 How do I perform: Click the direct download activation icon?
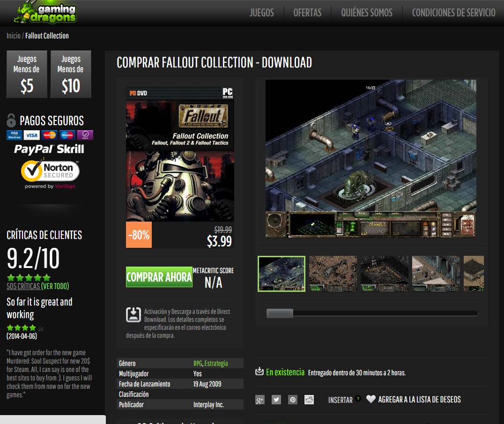tap(133, 315)
